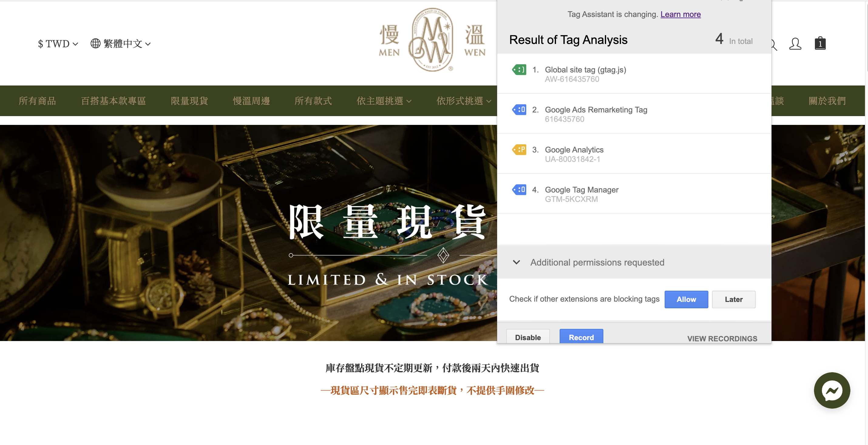Image resolution: width=868 pixels, height=445 pixels.
Task: Open the 限量現貨 menu item
Action: (x=189, y=101)
